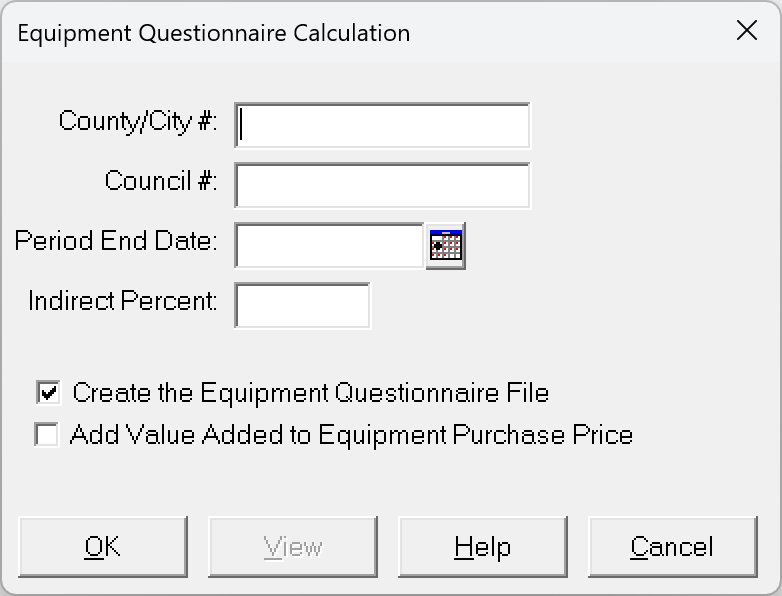
Task: Open the calendar date picker icon
Action: [x=446, y=246]
